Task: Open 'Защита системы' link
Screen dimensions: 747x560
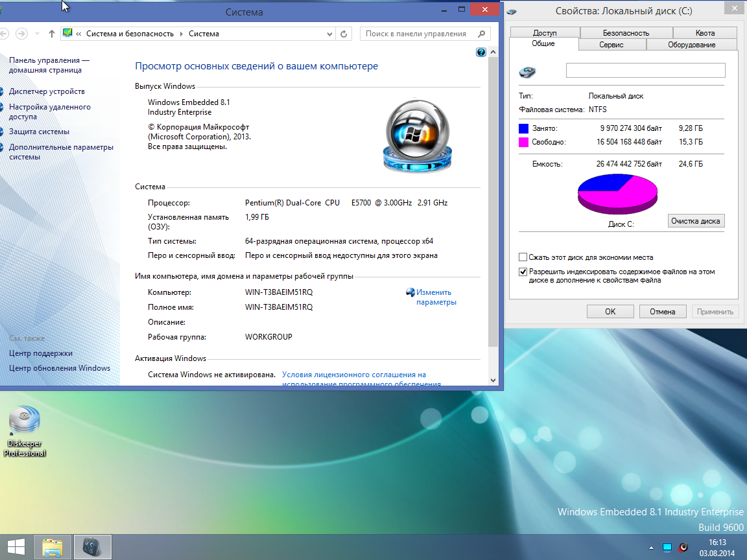Action: pos(39,132)
